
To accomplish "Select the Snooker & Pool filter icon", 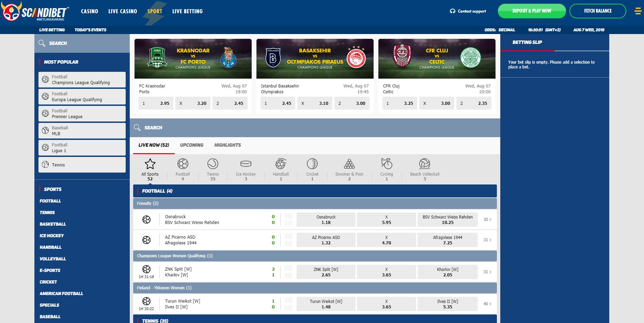I will [349, 164].
